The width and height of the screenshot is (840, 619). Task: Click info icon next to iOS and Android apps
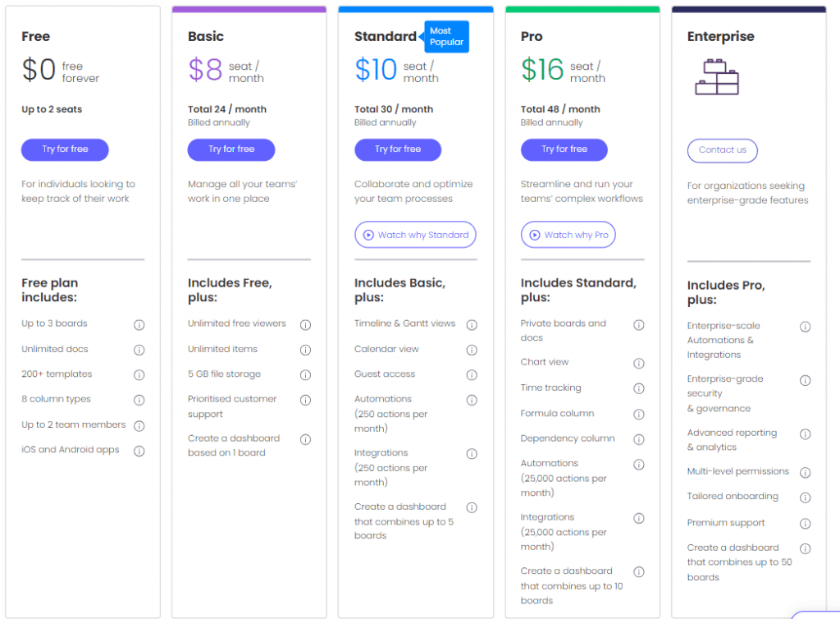[139, 452]
